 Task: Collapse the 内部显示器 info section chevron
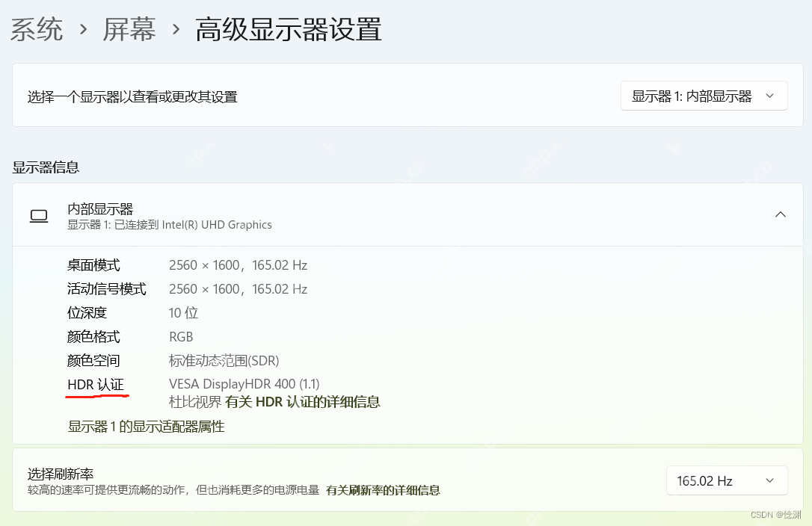(781, 214)
